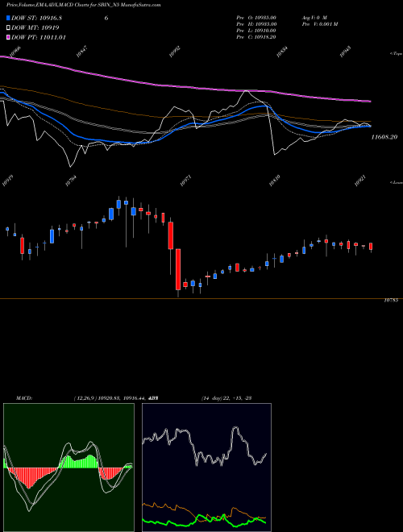Screen dimensions: 403x532
Task: Click the 10943 top-axis price label
Action: coord(345,52)
